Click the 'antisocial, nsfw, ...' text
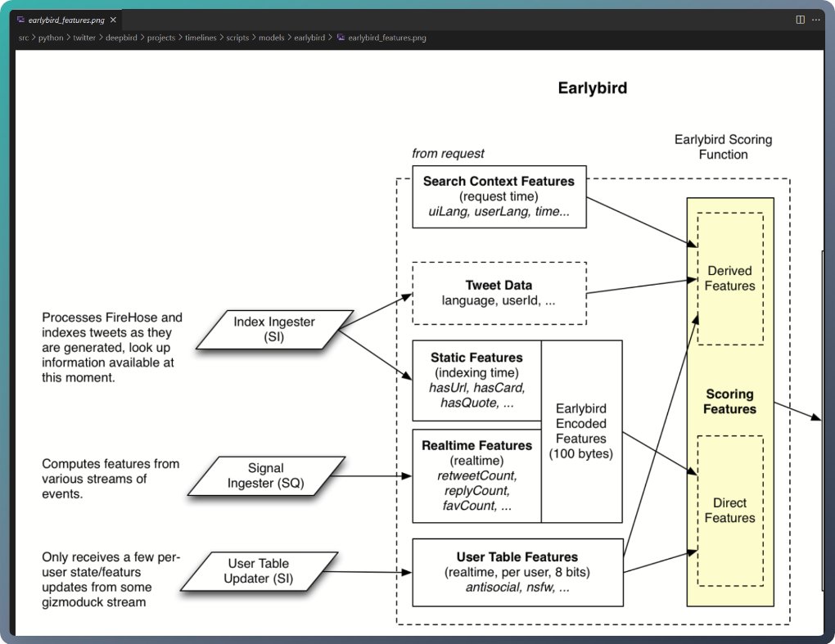835x644 pixels. click(517, 587)
